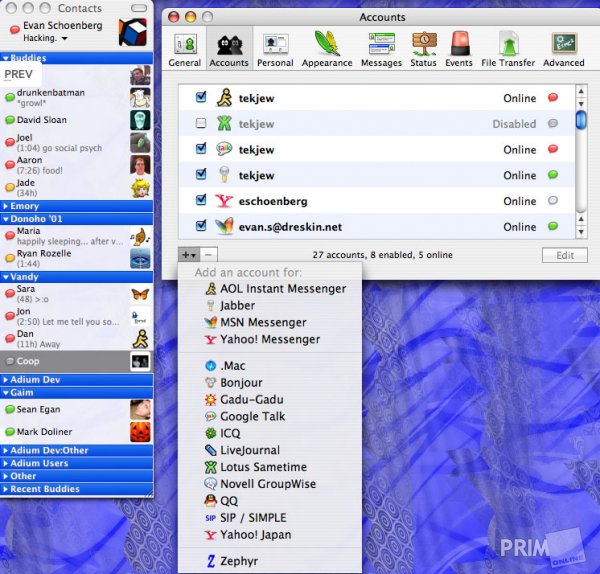
Task: Select the Sean Egan contact
Action: 76,409
